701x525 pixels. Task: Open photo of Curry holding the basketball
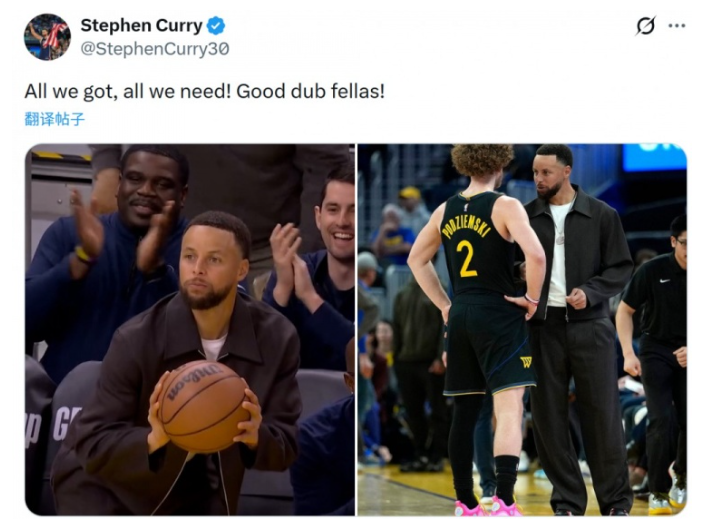190,330
